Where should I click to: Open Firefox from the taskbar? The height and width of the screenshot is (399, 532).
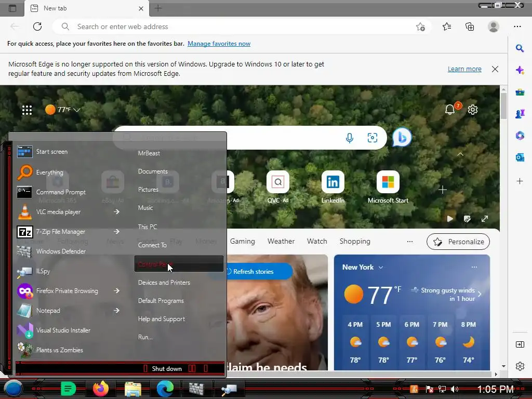click(x=101, y=389)
